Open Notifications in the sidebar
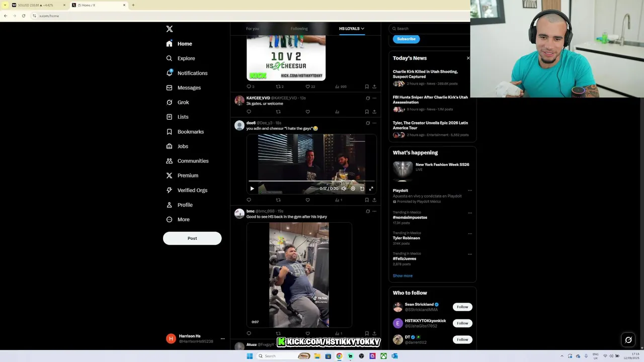 (x=187, y=73)
